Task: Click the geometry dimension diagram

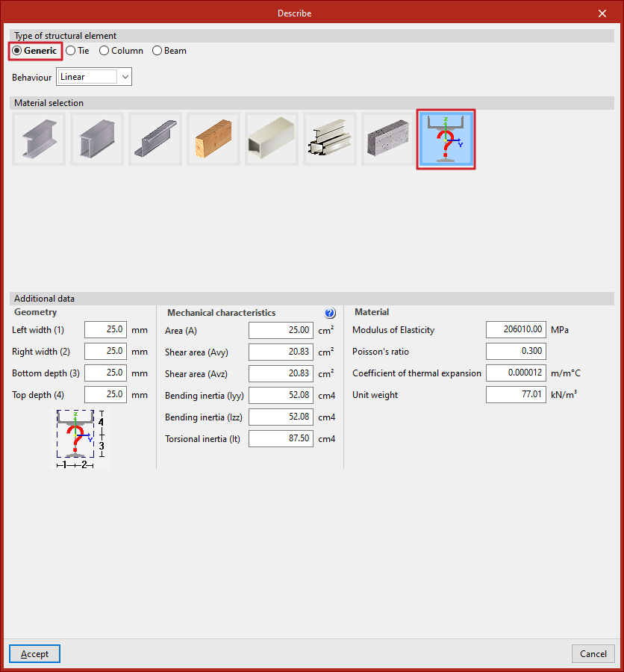Action: 80,439
